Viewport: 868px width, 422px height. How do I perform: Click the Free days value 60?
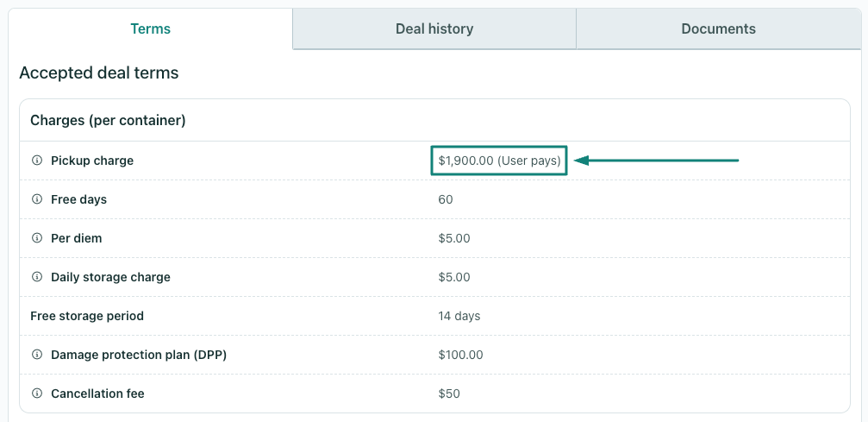pyautogui.click(x=446, y=199)
